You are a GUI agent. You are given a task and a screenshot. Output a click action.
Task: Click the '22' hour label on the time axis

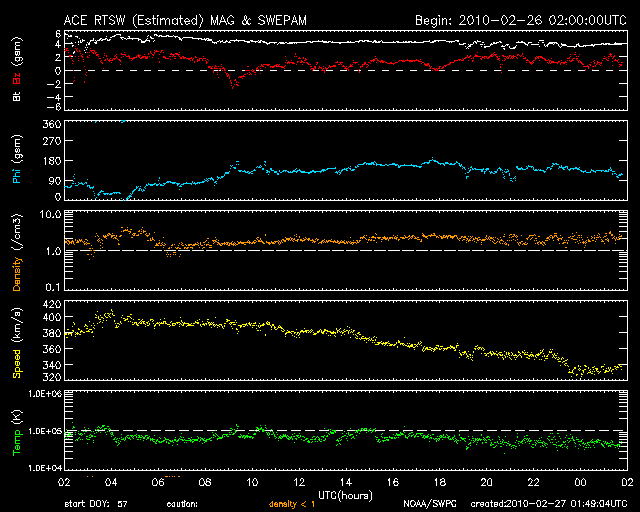coord(533,483)
